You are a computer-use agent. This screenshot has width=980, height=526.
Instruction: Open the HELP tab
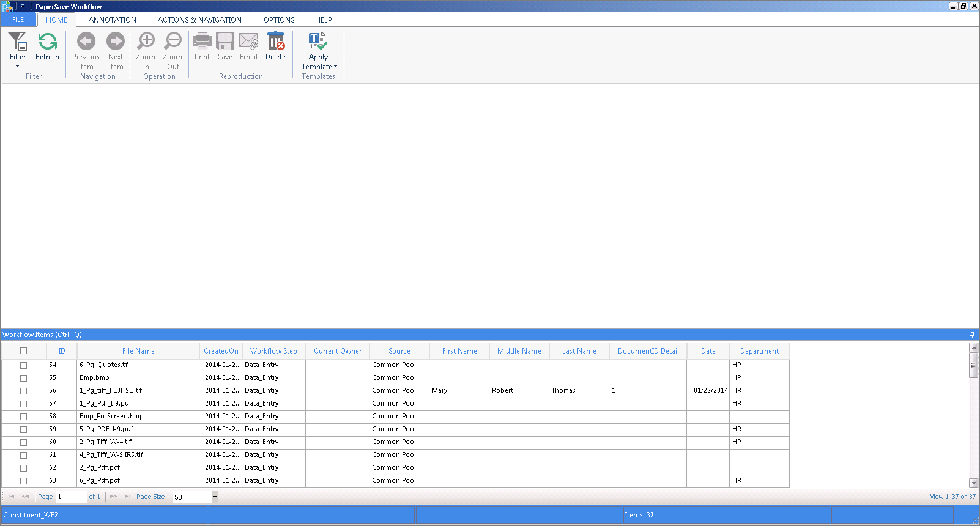tap(324, 20)
